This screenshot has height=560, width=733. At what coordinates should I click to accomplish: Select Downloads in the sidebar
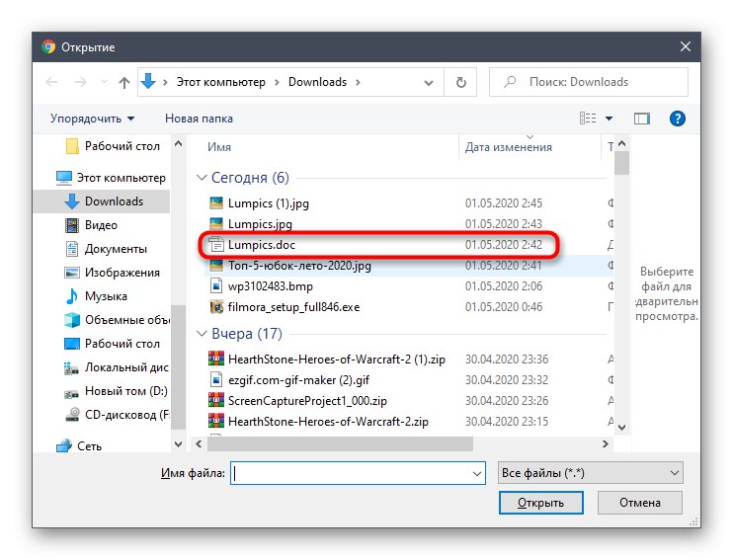click(102, 201)
